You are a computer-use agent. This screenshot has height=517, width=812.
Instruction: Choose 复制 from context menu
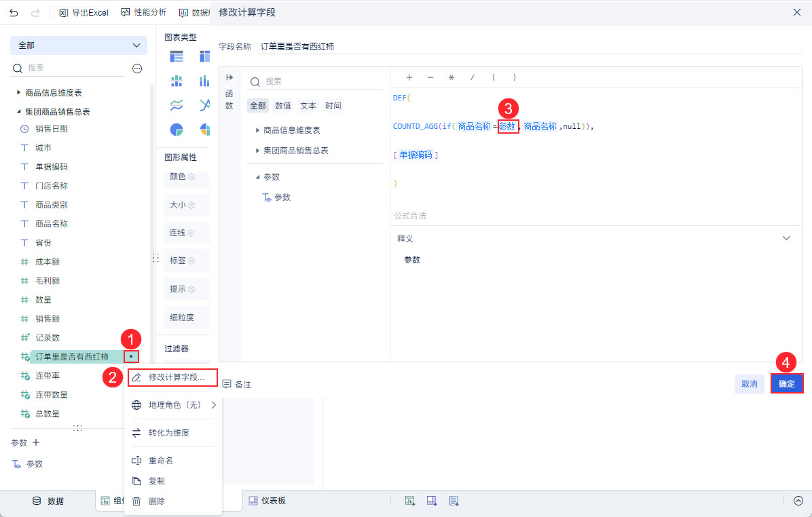(173, 481)
